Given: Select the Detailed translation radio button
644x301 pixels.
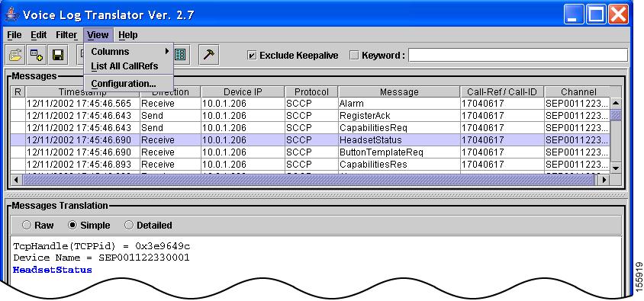Looking at the screenshot, I should coord(129,225).
